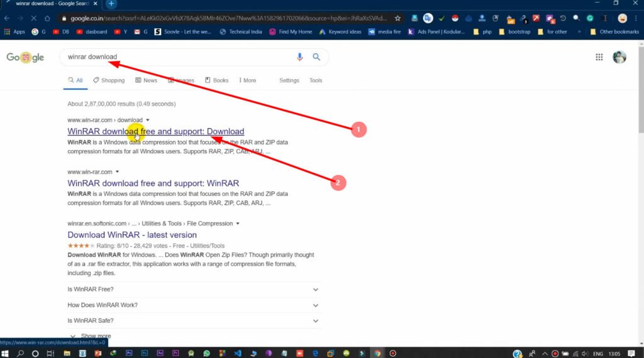This screenshot has width=644, height=358.
Task: Open Windows taskbar search
Action: click(20, 354)
